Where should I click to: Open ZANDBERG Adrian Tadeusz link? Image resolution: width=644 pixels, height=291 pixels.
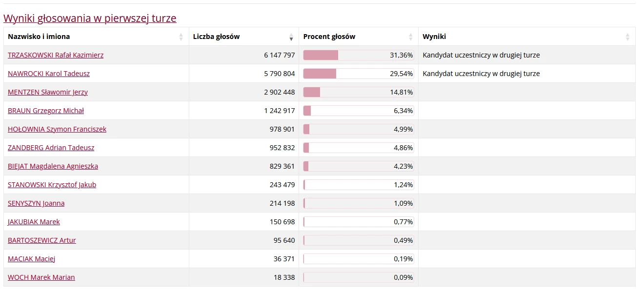coord(51,148)
